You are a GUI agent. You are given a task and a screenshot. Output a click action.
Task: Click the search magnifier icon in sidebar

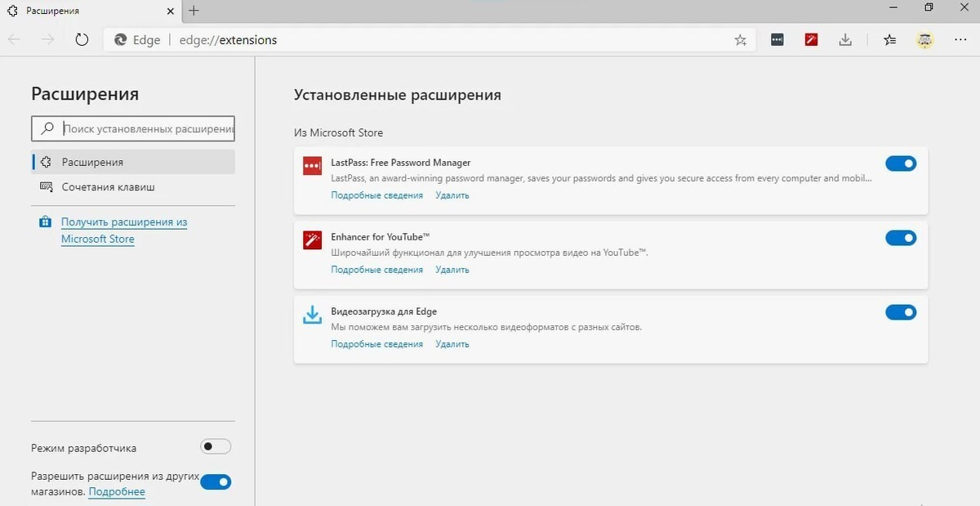coord(48,128)
